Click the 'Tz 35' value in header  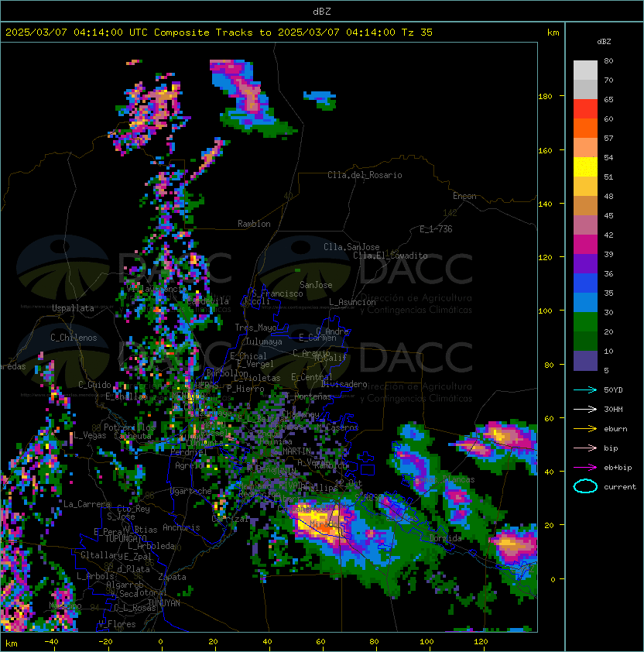tap(417, 33)
